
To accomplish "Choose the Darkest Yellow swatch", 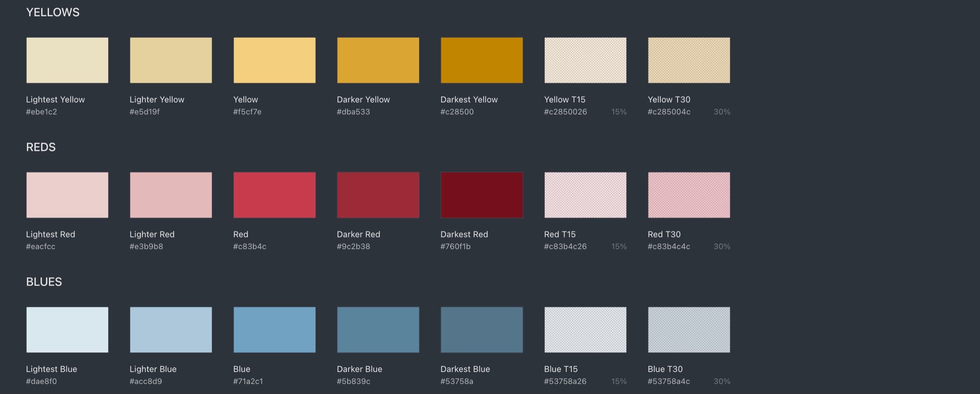I will 482,60.
